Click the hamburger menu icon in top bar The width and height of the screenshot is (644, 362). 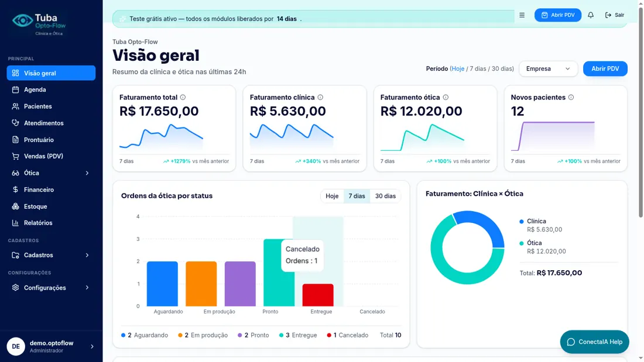point(522,15)
